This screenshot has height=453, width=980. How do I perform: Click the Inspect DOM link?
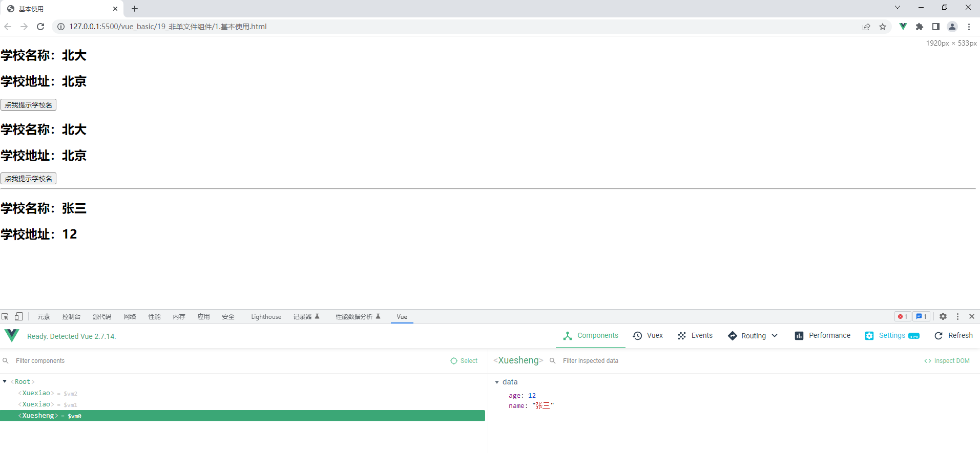tap(947, 361)
